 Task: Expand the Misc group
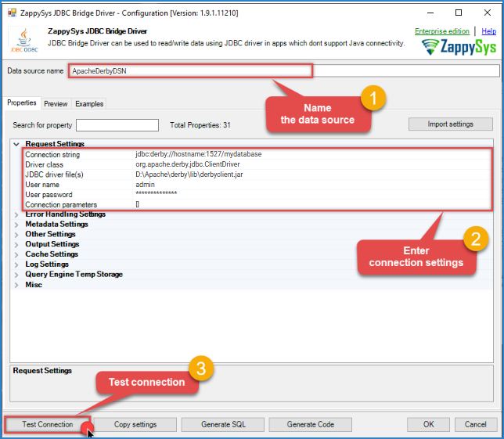16,285
